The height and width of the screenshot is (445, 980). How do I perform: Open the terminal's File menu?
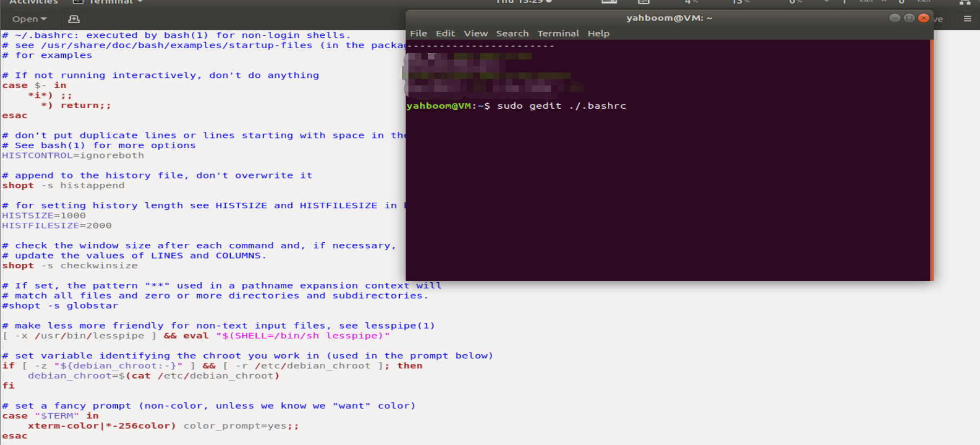418,34
